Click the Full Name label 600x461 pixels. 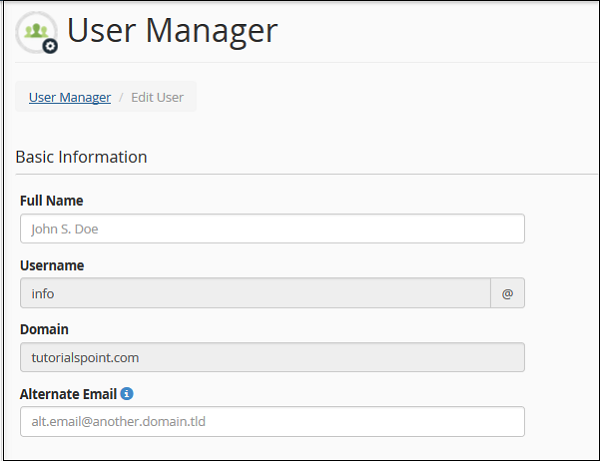tap(51, 201)
